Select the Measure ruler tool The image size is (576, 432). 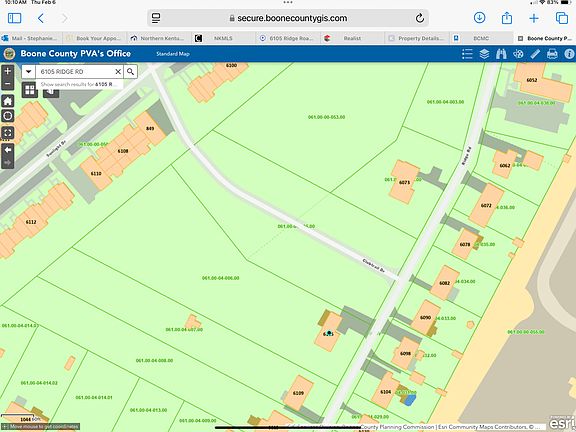(535, 54)
